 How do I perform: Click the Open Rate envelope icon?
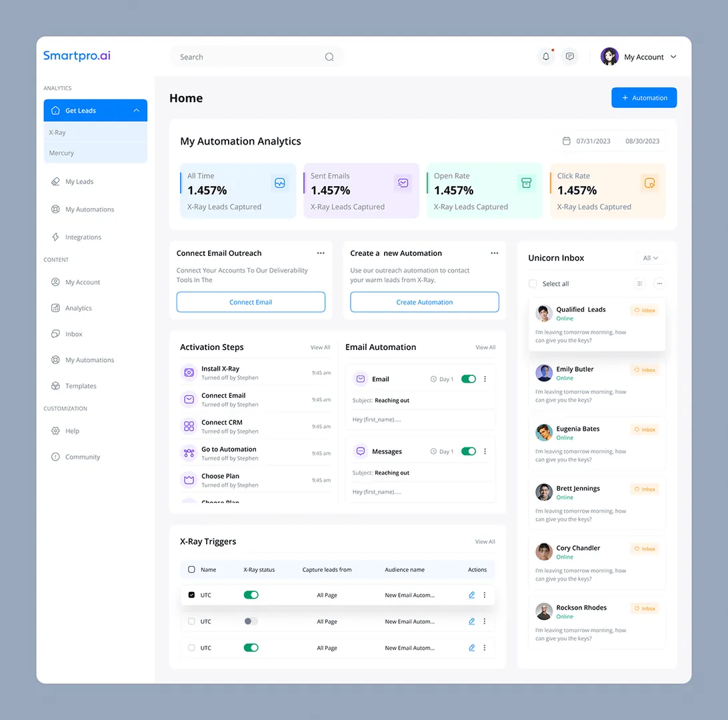[x=526, y=183]
